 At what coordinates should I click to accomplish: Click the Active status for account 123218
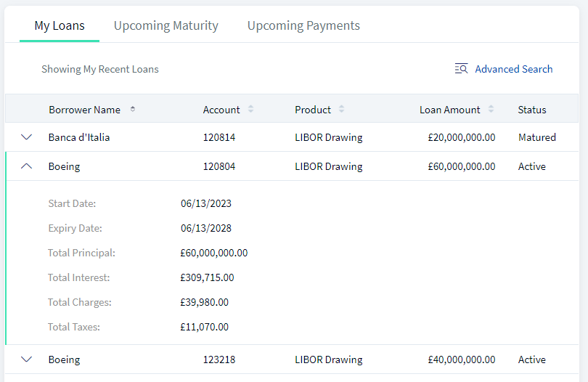(x=532, y=359)
